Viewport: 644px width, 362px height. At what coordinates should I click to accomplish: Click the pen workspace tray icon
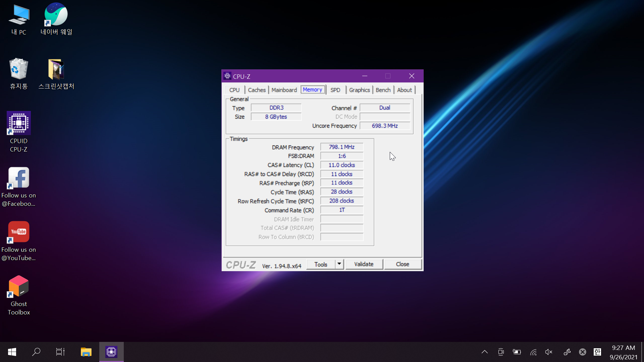tap(567, 352)
